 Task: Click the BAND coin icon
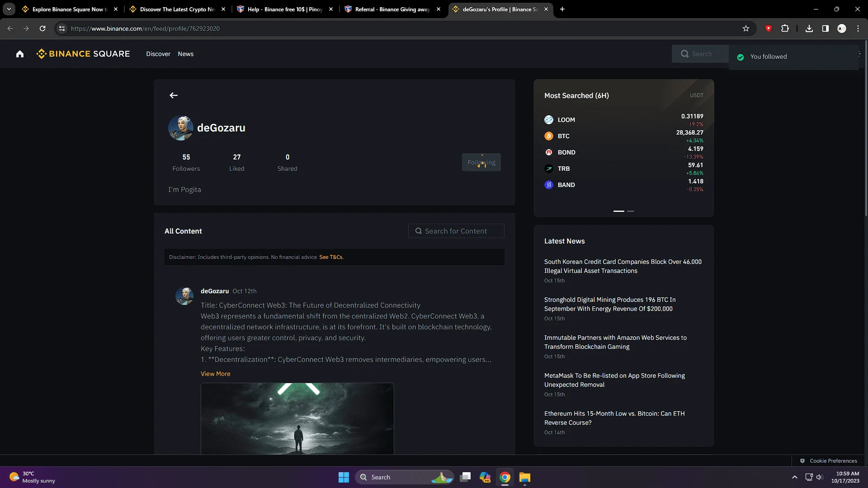coord(549,185)
